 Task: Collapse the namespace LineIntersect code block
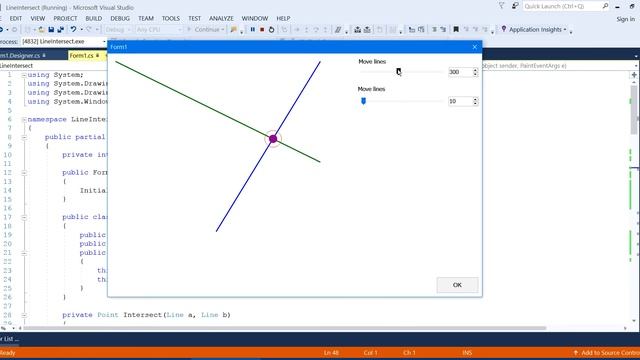click(24, 120)
